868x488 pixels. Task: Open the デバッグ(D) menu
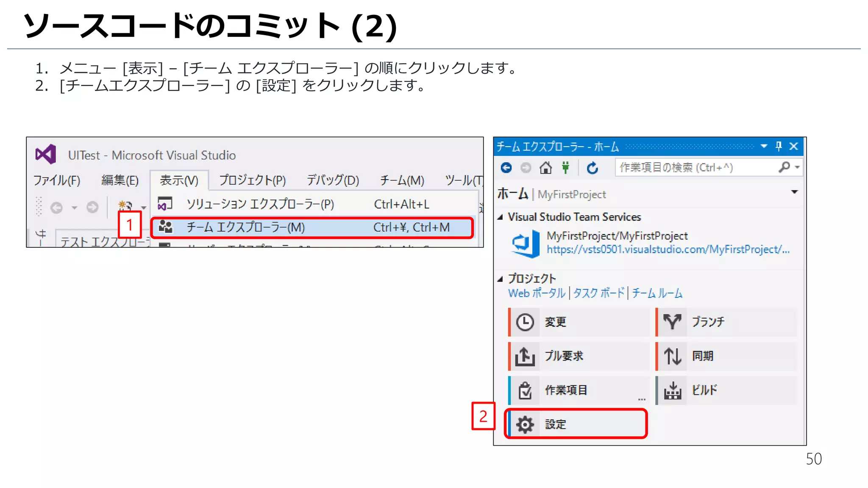(333, 180)
